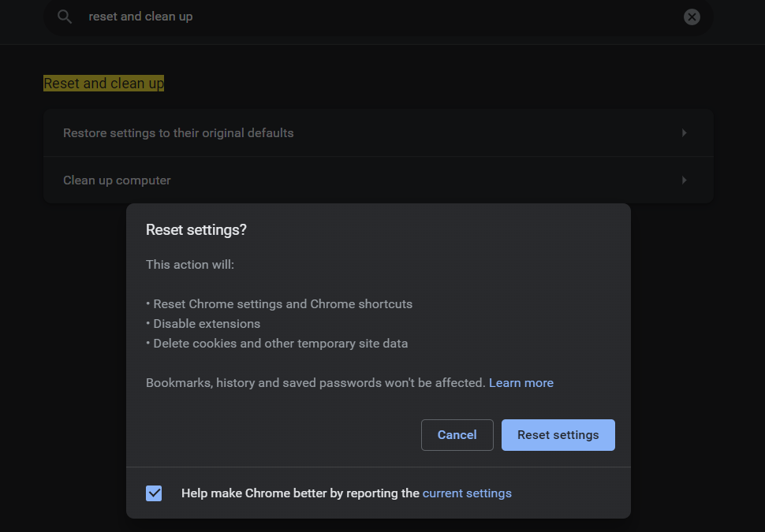Cancel the reset settings dialog
Image resolution: width=765 pixels, height=532 pixels.
tap(457, 435)
